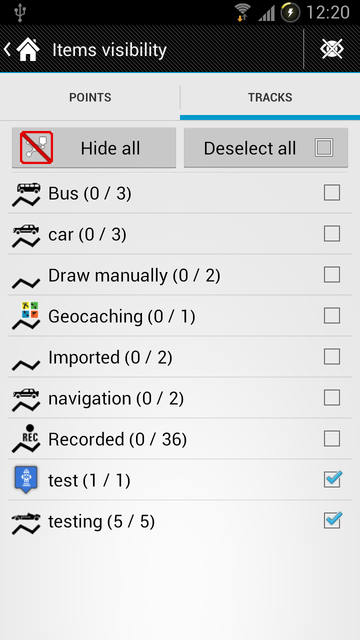This screenshot has height=640, width=360.
Task: Switch to the Points tab
Action: [90, 97]
